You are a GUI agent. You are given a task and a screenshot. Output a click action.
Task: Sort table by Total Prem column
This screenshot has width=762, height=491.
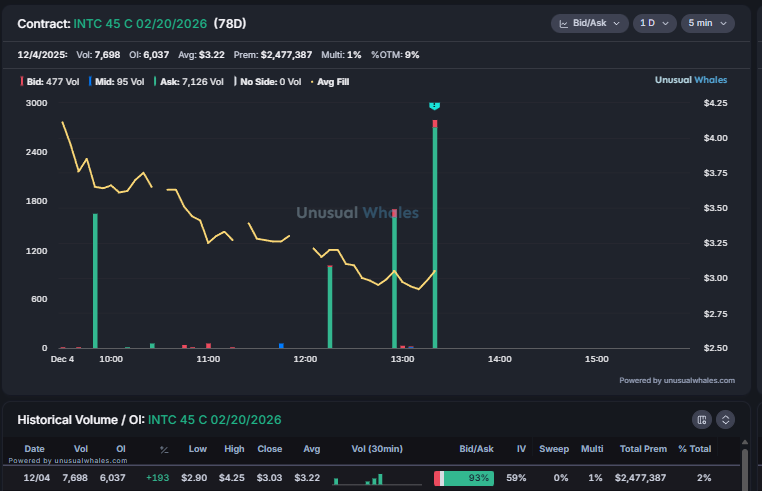[x=643, y=449]
